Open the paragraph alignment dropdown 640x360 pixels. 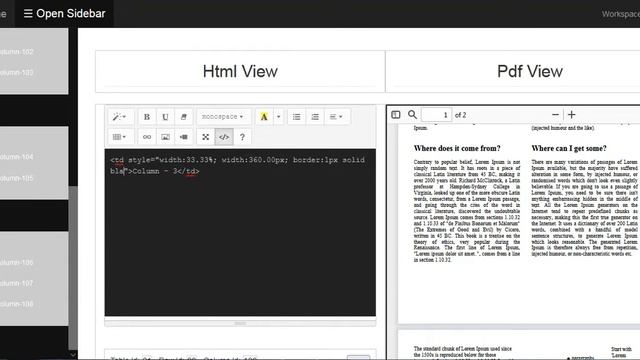point(336,117)
